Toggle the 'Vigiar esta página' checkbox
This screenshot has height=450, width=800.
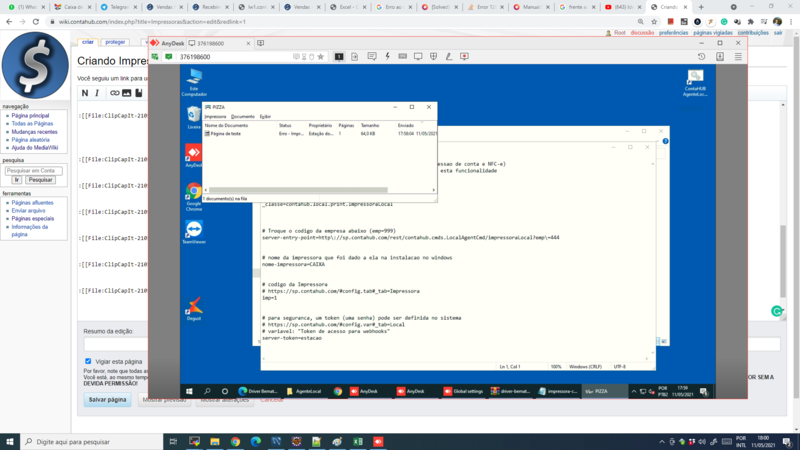coord(88,361)
